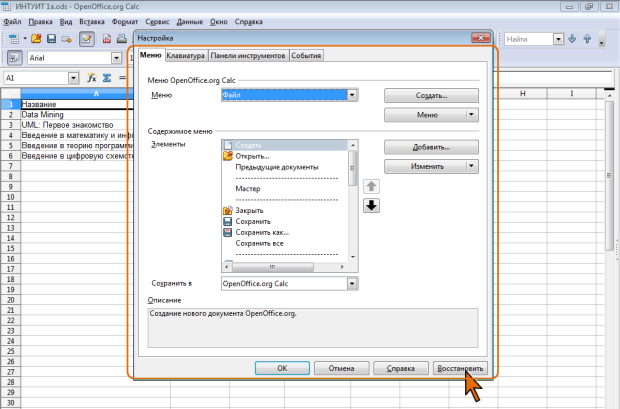The image size is (620, 409).
Task: Switch to the Клавиатура tab
Action: coord(186,56)
